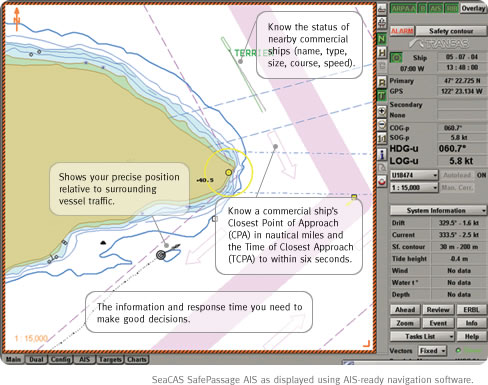Click the orange north arrow on chart
Viewport: 488px width, 385px height.
pos(17,19)
